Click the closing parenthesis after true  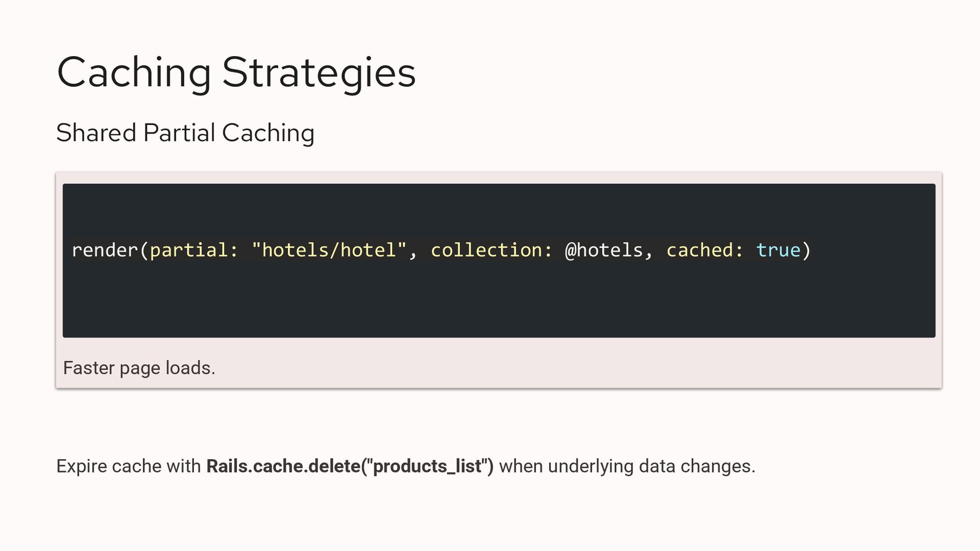pyautogui.click(x=806, y=250)
